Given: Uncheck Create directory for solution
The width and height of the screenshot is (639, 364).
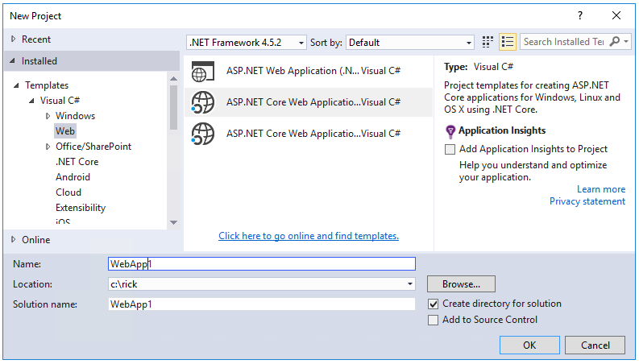Looking at the screenshot, I should 434,304.
